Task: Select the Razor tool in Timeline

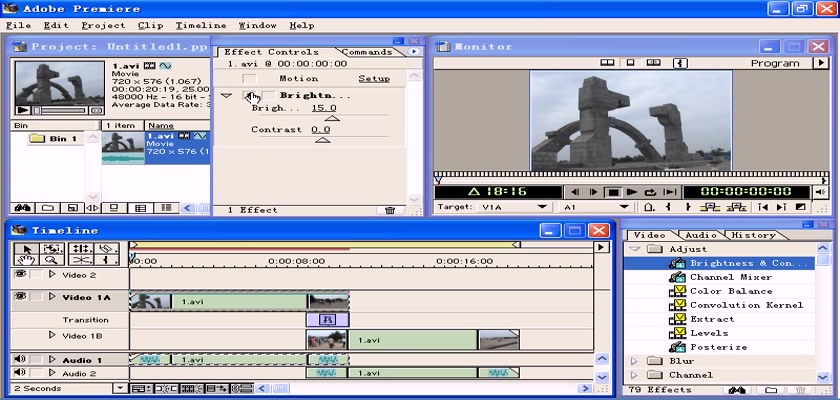Action: pos(108,248)
